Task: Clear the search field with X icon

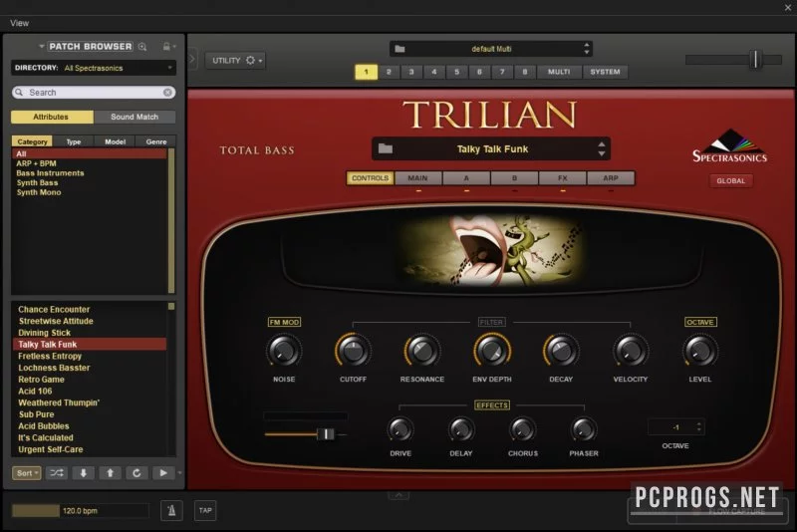Action: (167, 92)
